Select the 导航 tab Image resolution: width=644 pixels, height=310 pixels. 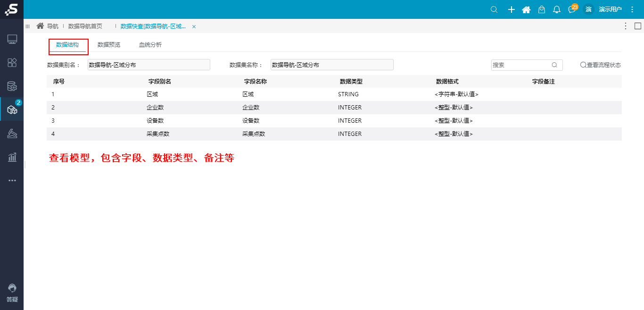(x=48, y=26)
